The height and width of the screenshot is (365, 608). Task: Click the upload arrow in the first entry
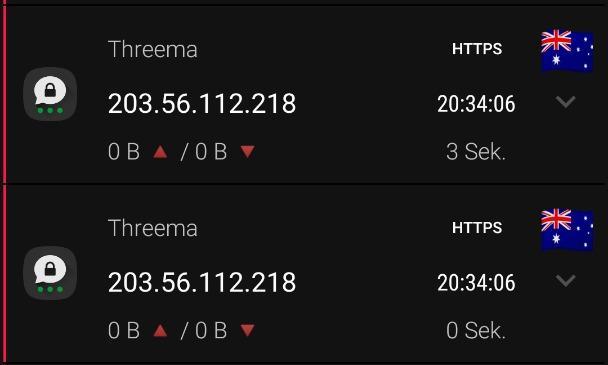tap(160, 152)
